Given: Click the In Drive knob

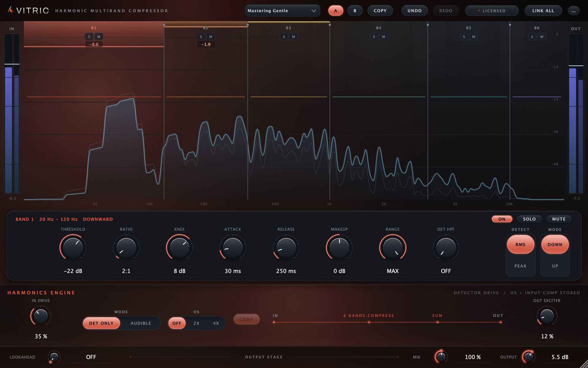Looking at the screenshot, I should click(41, 316).
